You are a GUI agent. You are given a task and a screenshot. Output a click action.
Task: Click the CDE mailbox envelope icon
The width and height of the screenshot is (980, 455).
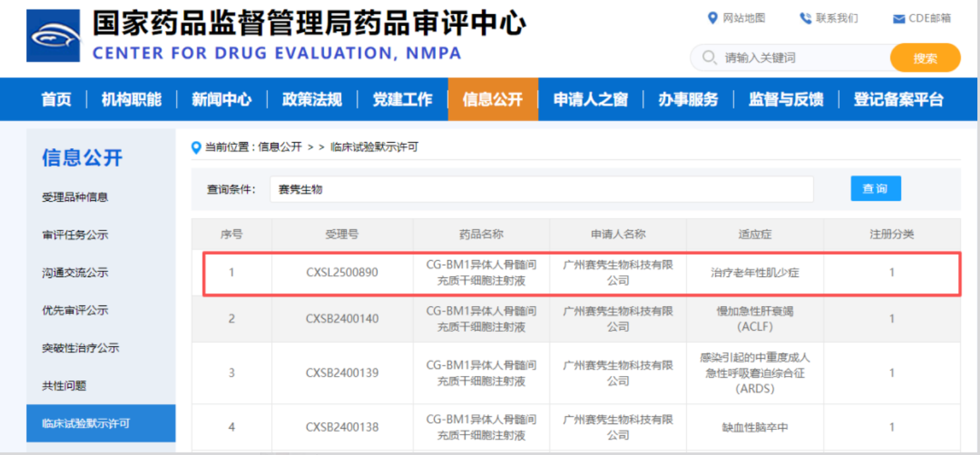(898, 19)
